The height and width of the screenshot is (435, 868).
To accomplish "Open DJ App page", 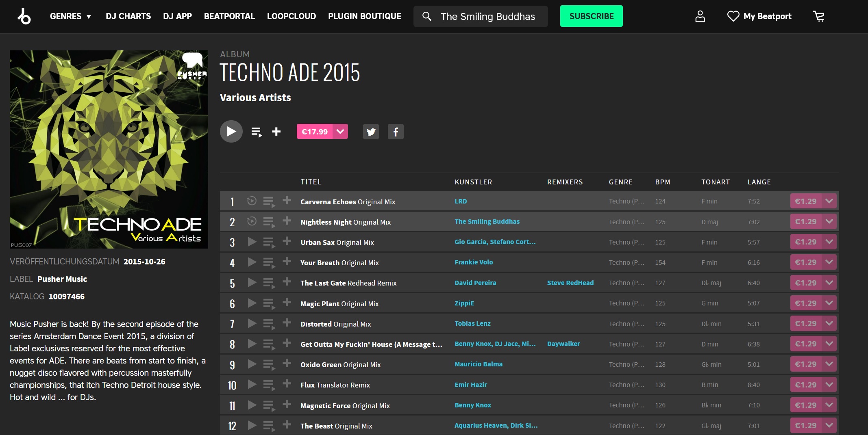I will (177, 16).
